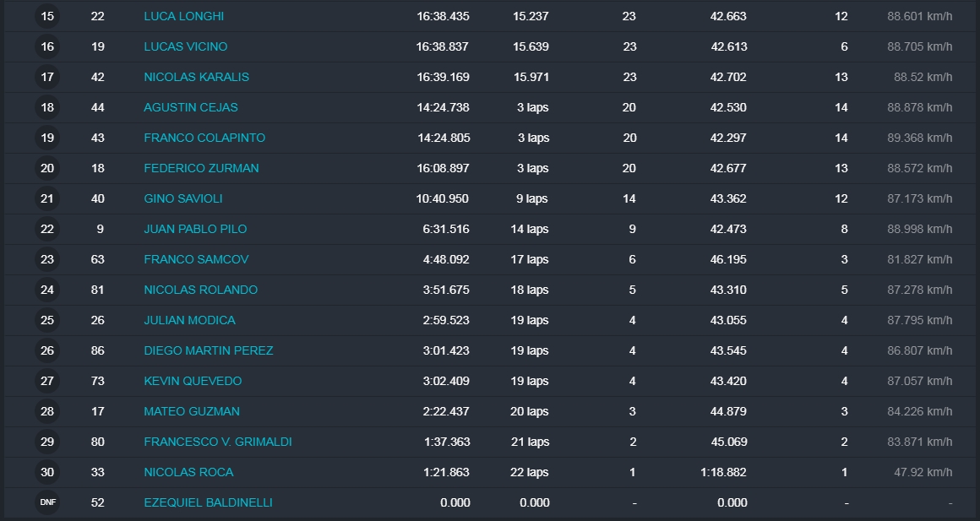Open FRANCO SAMCOV's results link
Viewport: 980px width, 521px height.
(196, 259)
